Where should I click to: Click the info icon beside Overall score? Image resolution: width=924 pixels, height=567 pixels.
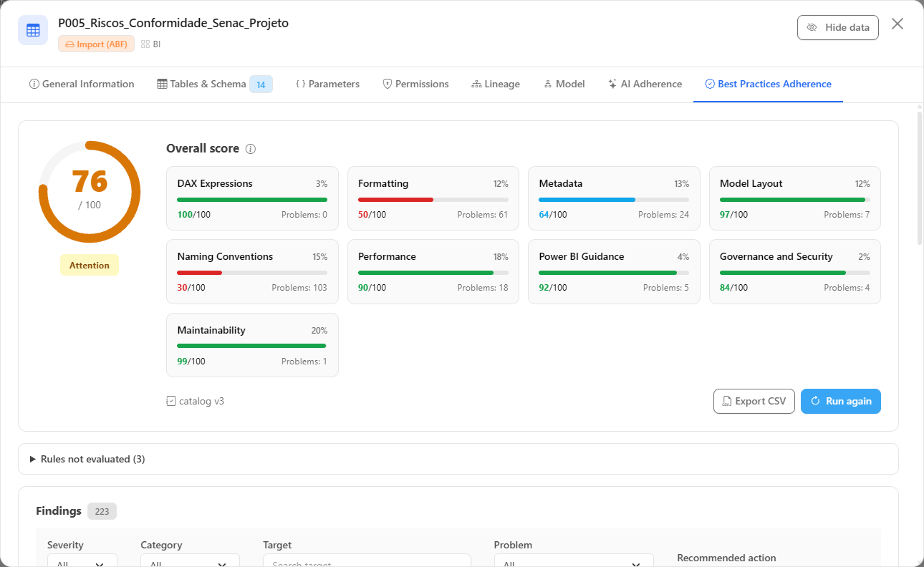click(x=251, y=149)
